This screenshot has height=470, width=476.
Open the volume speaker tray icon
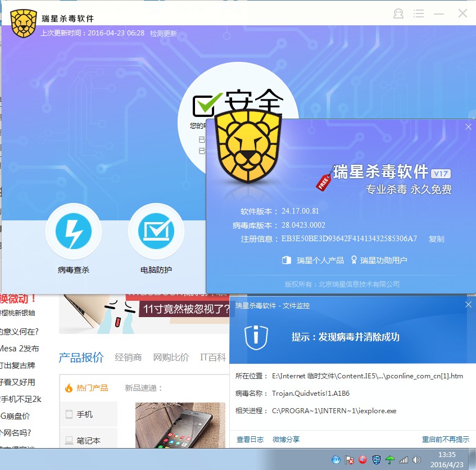pyautogui.click(x=416, y=460)
